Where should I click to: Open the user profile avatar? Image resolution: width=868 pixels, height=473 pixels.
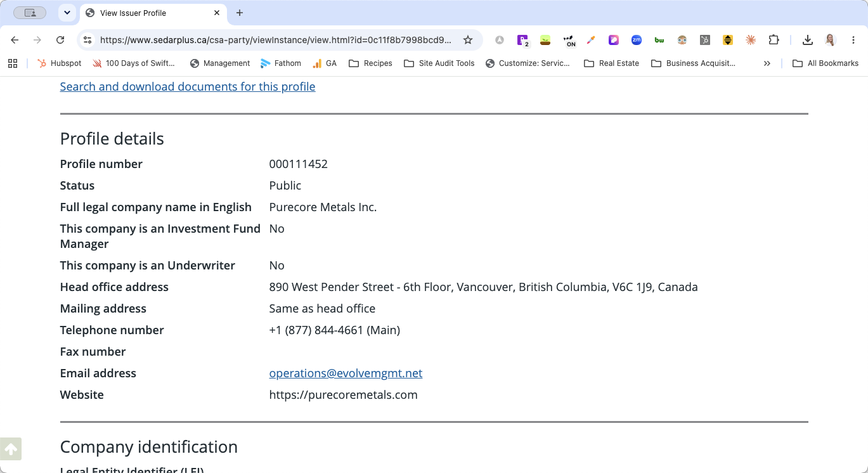pyautogui.click(x=830, y=40)
